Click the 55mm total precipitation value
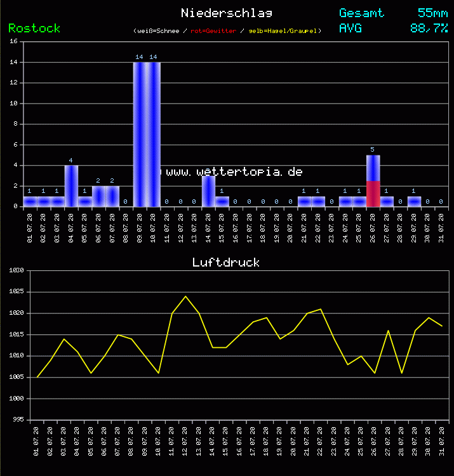This screenshot has width=454, height=476. point(432,13)
